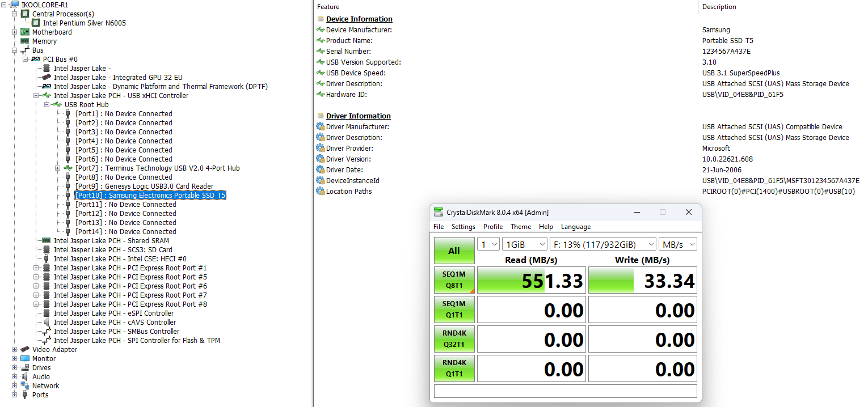Select the Port10 Samsung Portable SSD T5 row

click(150, 195)
